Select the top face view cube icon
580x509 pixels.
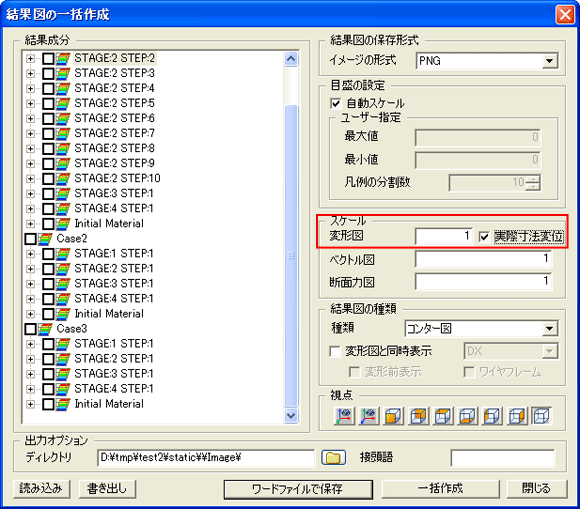pyautogui.click(x=443, y=416)
